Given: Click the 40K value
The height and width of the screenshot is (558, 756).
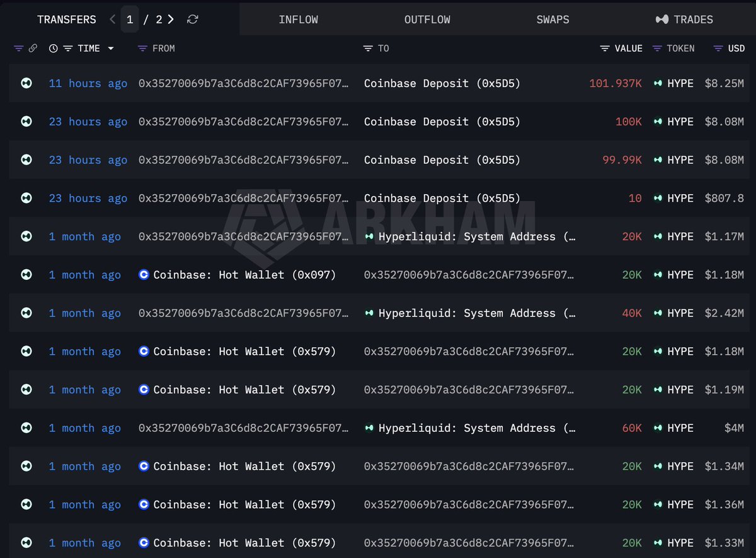Looking at the screenshot, I should [632, 313].
